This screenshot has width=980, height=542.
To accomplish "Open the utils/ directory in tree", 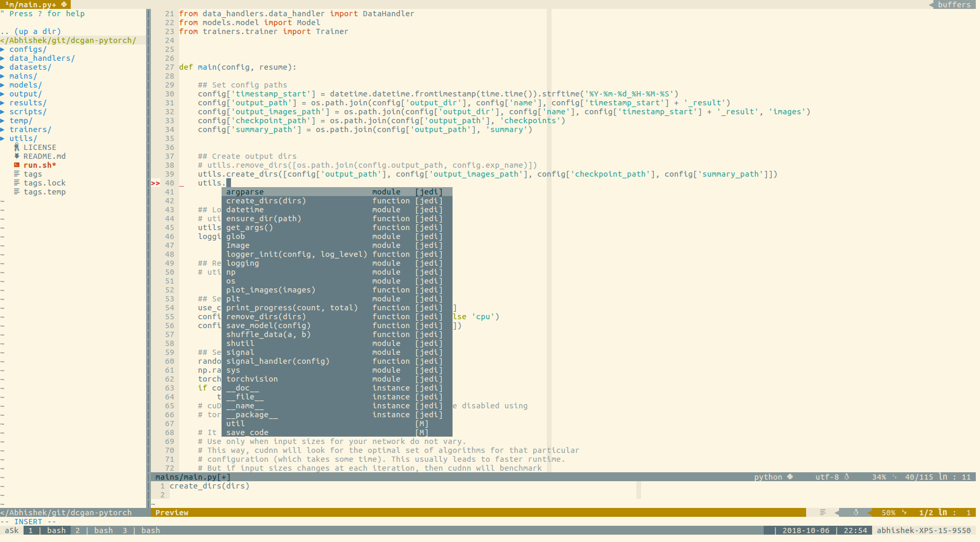I will point(23,138).
